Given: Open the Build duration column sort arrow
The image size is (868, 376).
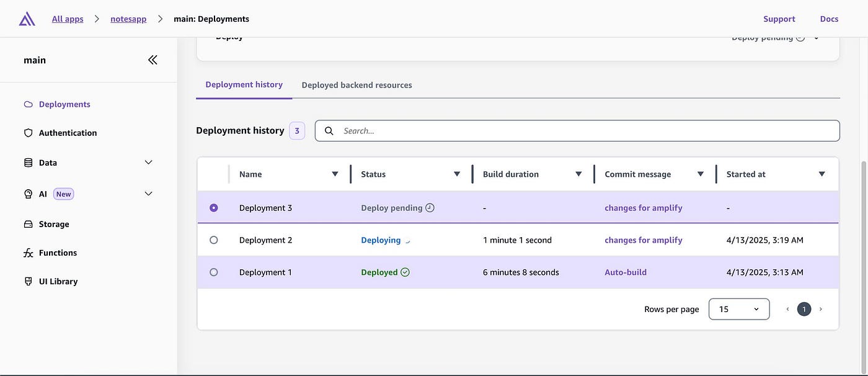Looking at the screenshot, I should [578, 174].
